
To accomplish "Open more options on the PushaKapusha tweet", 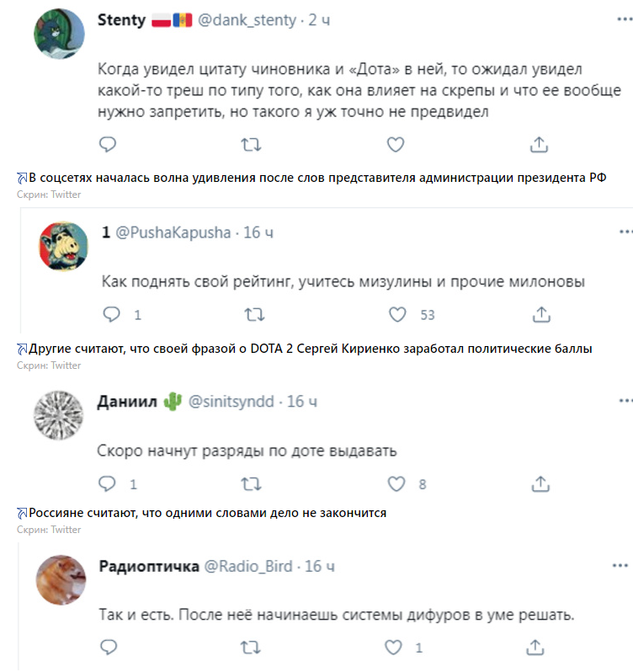I will click(624, 231).
